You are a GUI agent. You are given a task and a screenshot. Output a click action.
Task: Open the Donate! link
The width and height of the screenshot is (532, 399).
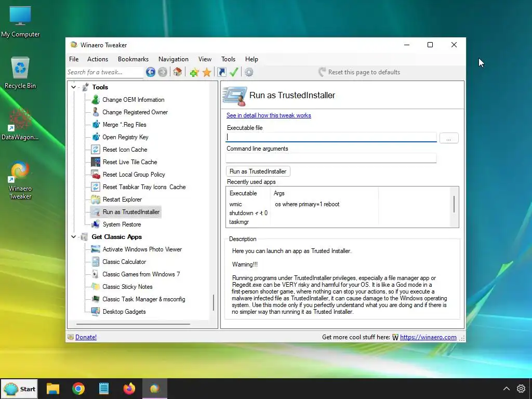pyautogui.click(x=86, y=337)
